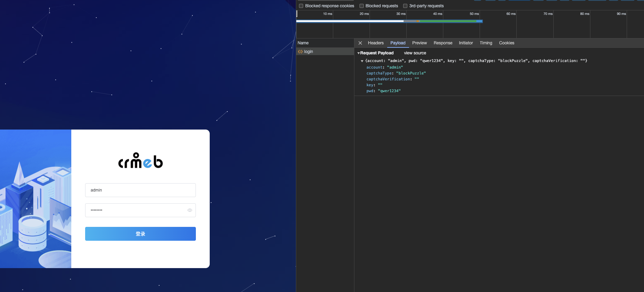
Task: Switch to the Response tab
Action: [x=443, y=43]
